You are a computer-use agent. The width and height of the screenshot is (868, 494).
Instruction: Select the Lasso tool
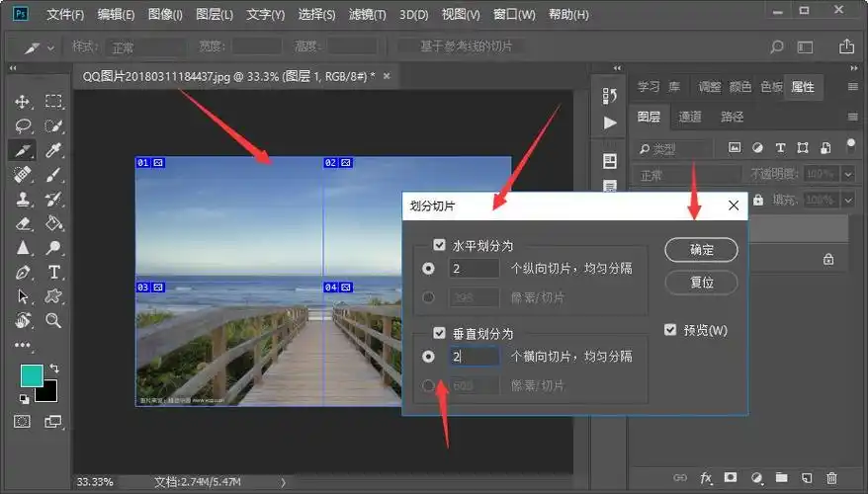tap(23, 126)
